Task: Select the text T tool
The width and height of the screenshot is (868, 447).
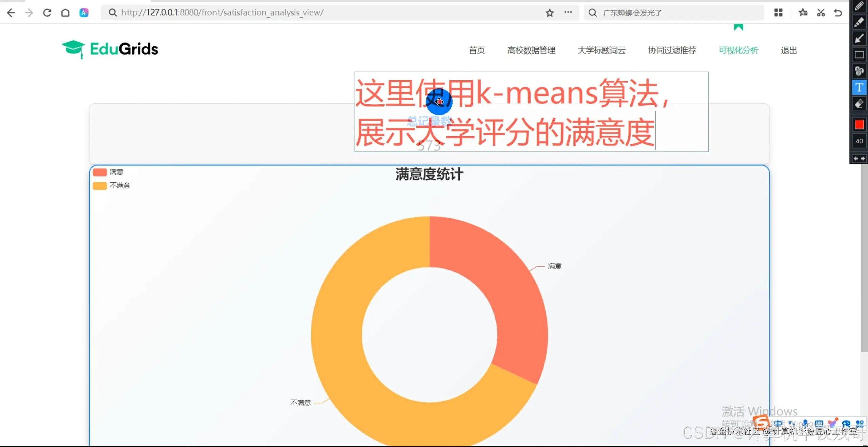Action: tap(859, 87)
